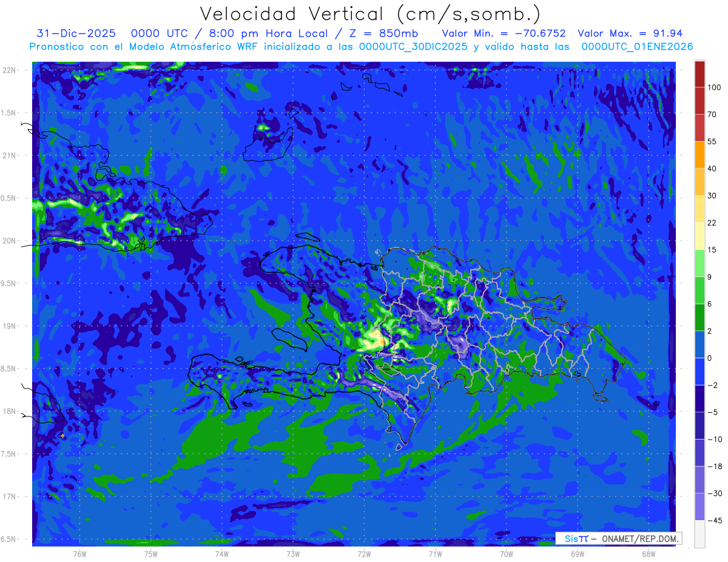Click the colorbar value "-10"

715,439
